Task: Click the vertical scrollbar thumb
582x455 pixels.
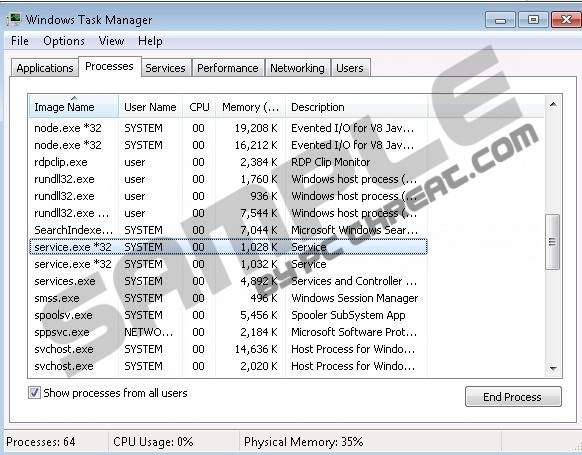Action: (x=553, y=242)
